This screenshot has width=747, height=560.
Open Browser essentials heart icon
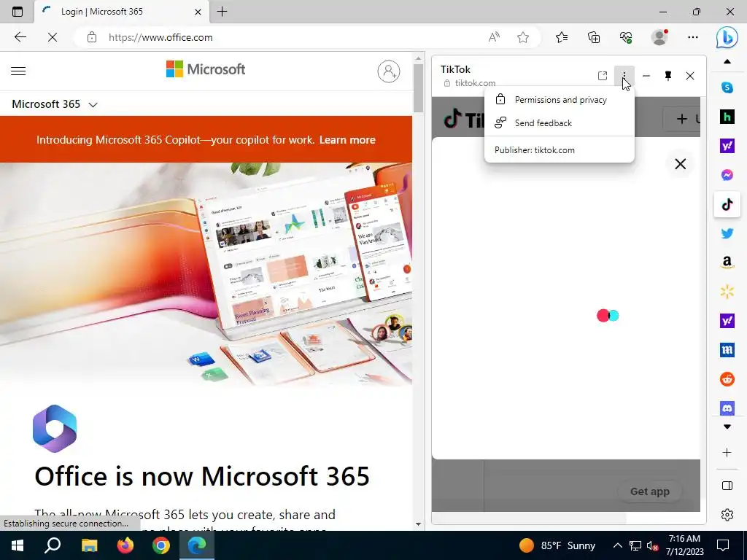pos(626,37)
